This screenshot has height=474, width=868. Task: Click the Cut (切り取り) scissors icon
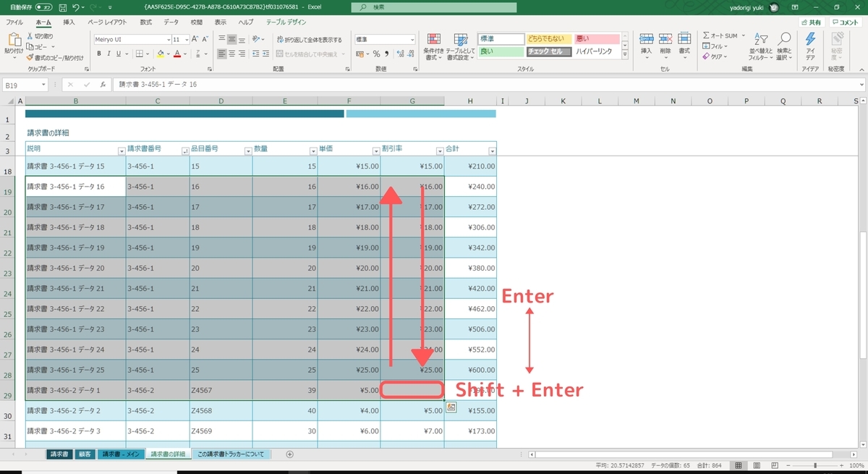pyautogui.click(x=30, y=36)
